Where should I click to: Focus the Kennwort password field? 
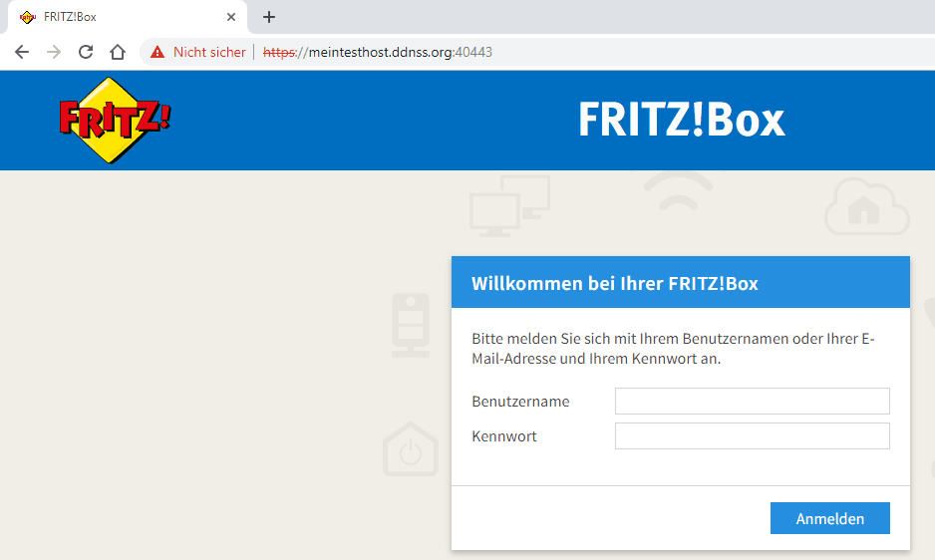click(x=752, y=436)
